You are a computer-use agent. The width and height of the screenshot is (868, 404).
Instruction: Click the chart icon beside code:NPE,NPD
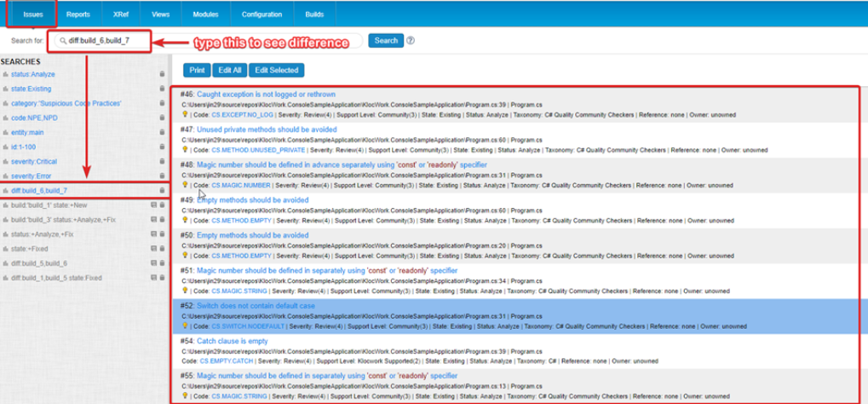coord(5,118)
